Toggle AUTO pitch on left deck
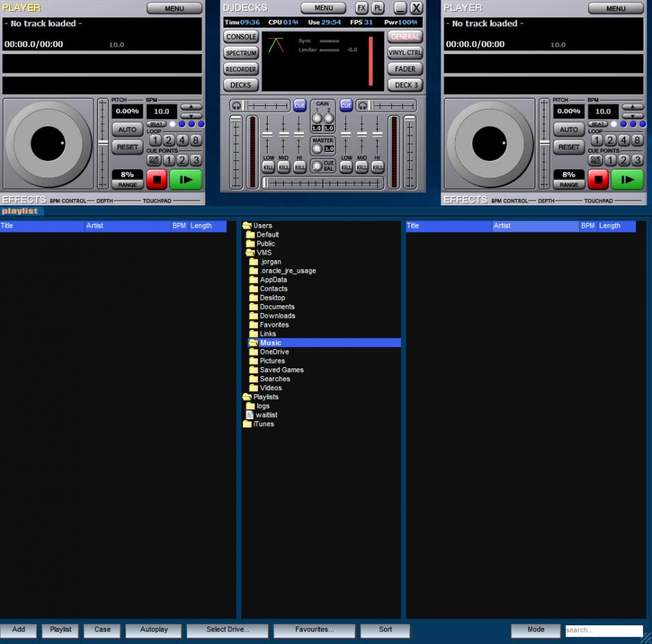Screen dimensions: 652x644 (x=127, y=129)
